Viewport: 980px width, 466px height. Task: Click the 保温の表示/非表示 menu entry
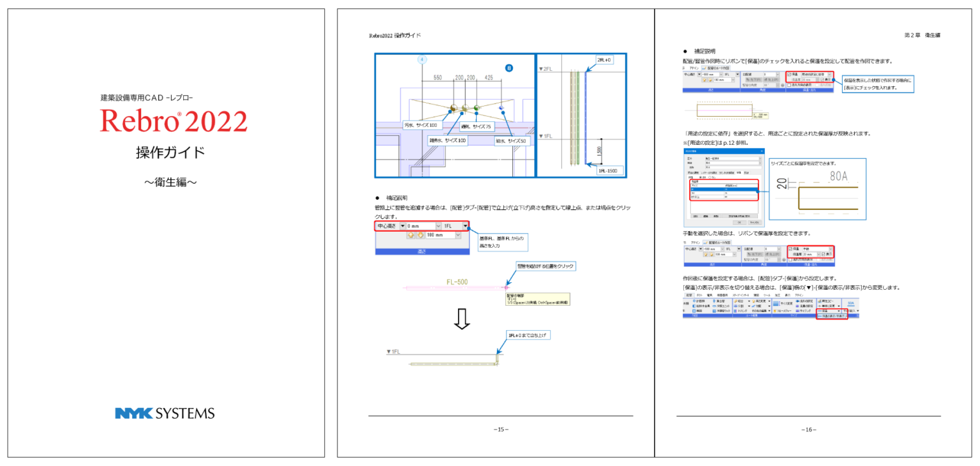point(833,316)
